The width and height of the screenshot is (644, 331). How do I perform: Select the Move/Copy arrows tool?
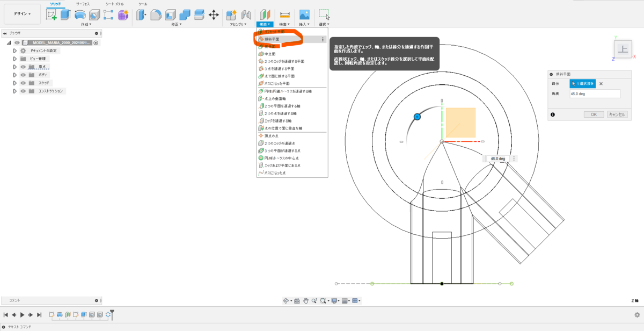tap(214, 15)
